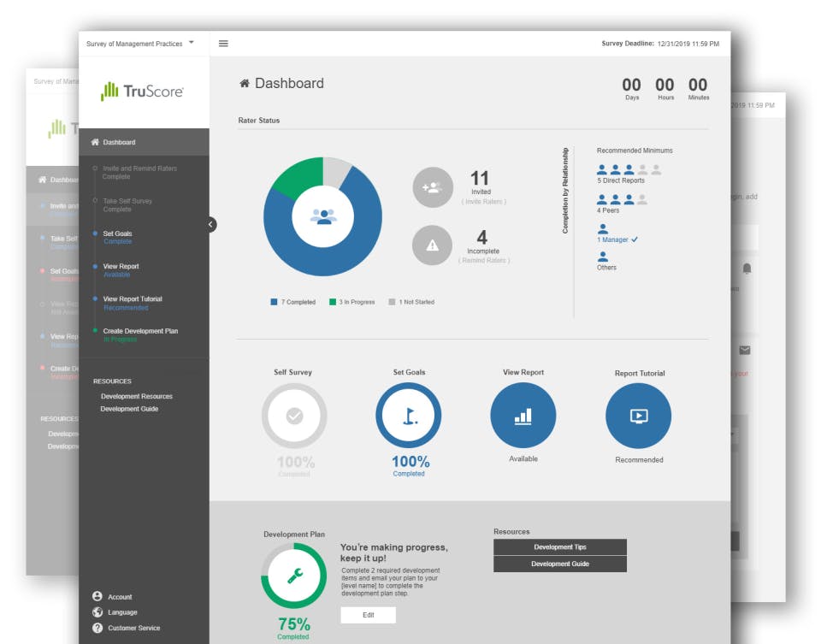Click the Edit button below the progress message
821x644 pixels.
(x=368, y=615)
